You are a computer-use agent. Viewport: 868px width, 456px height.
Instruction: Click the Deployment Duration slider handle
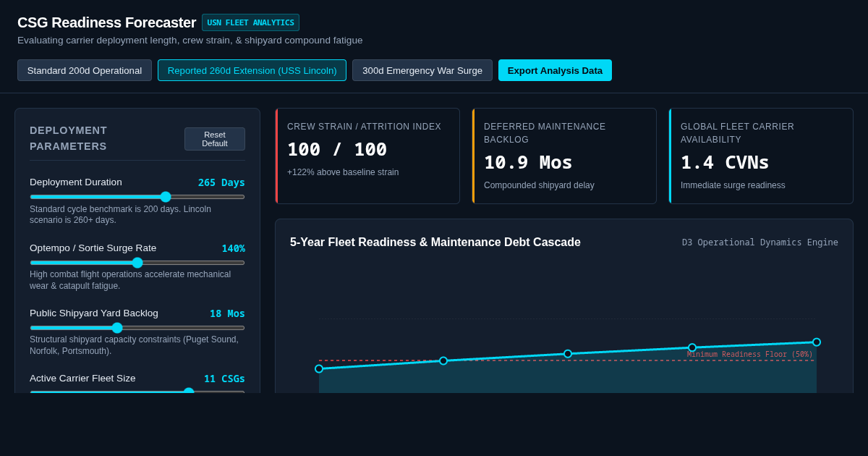pyautogui.click(x=166, y=197)
